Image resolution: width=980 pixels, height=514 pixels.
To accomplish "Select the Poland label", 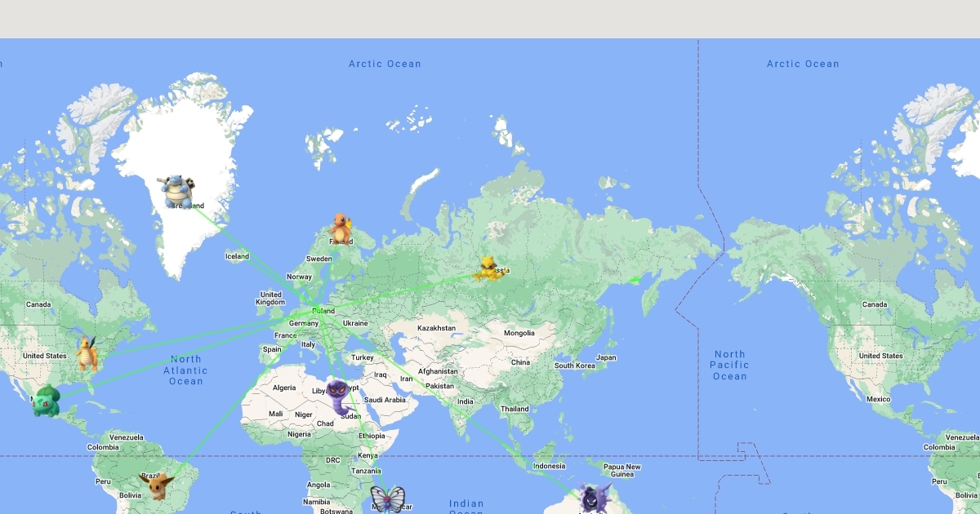I will coord(323,311).
